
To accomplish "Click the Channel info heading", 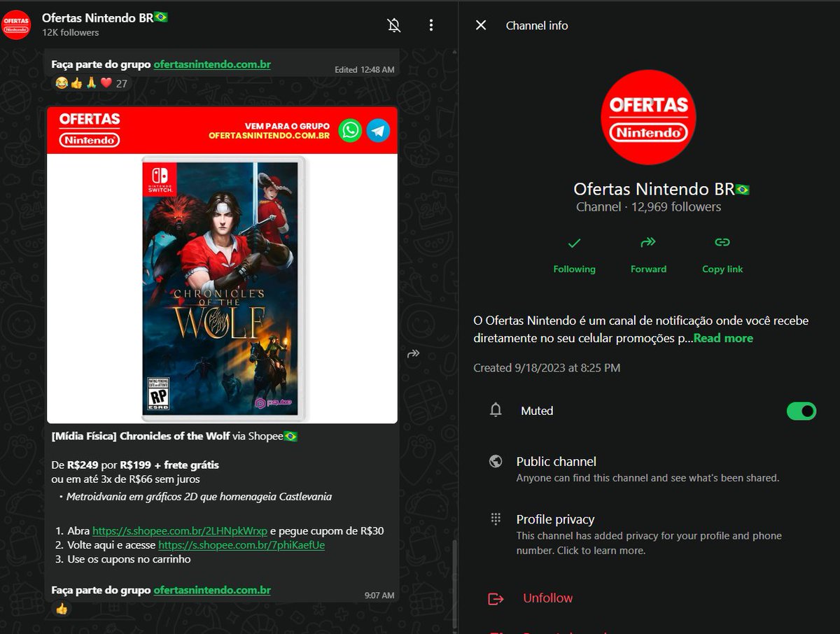I will [537, 25].
